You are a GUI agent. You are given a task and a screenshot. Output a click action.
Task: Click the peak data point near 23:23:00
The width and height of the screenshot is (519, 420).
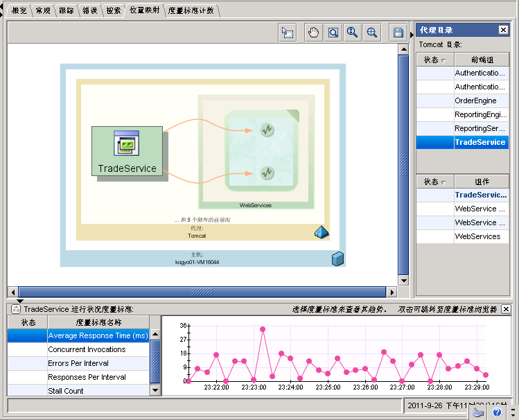263,329
